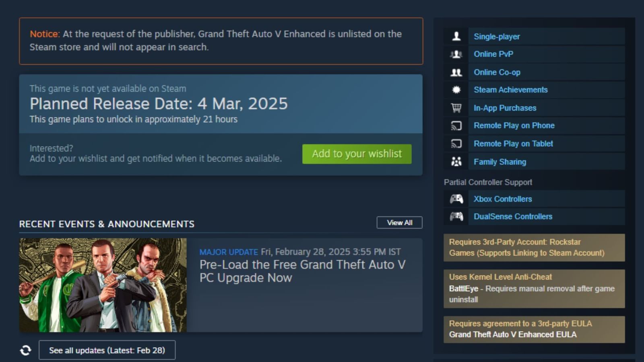Screen dimensions: 644x362
Task: Click the Pre-Load Free GTA V Upgrade headline
Action: click(x=301, y=271)
